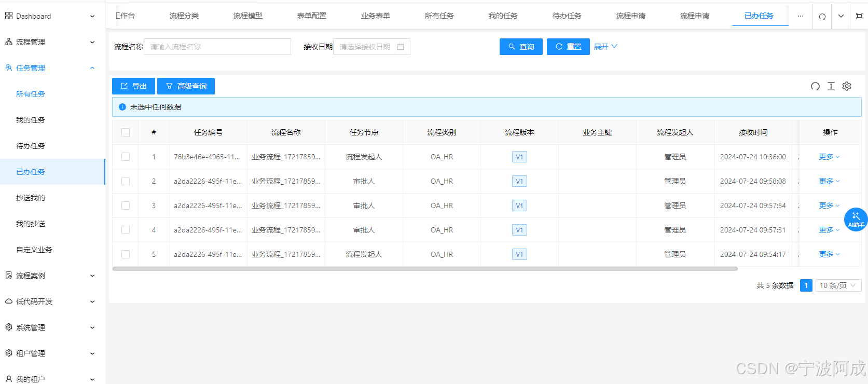Click the 租户管理 gear icon
Screen dimensions: 868x384
pyautogui.click(x=9, y=353)
